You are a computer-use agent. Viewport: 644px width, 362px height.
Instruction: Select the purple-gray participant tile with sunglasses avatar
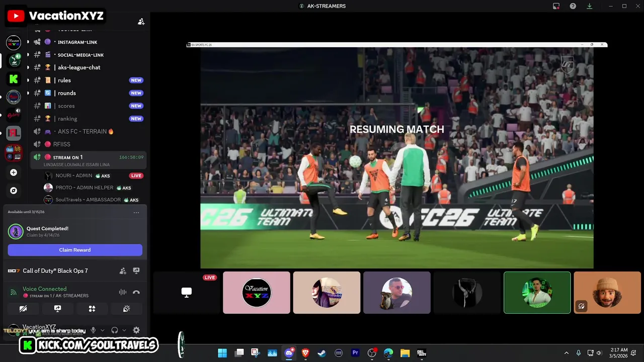[397, 293]
